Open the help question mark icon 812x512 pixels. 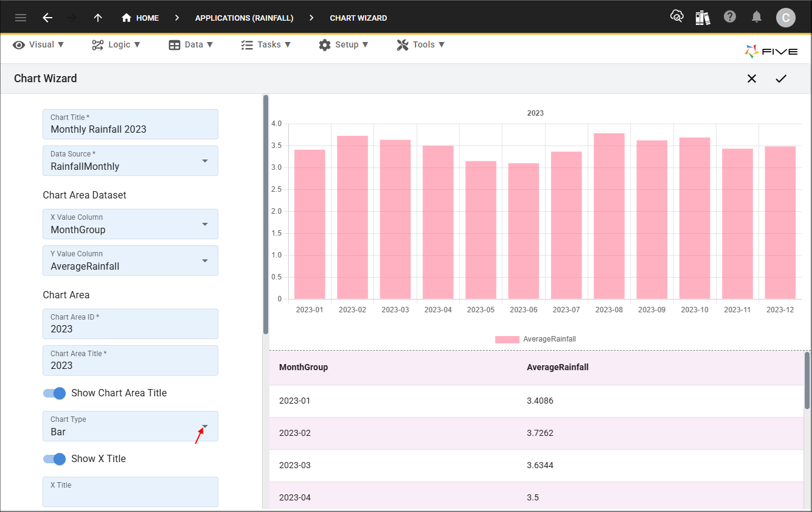coord(730,17)
